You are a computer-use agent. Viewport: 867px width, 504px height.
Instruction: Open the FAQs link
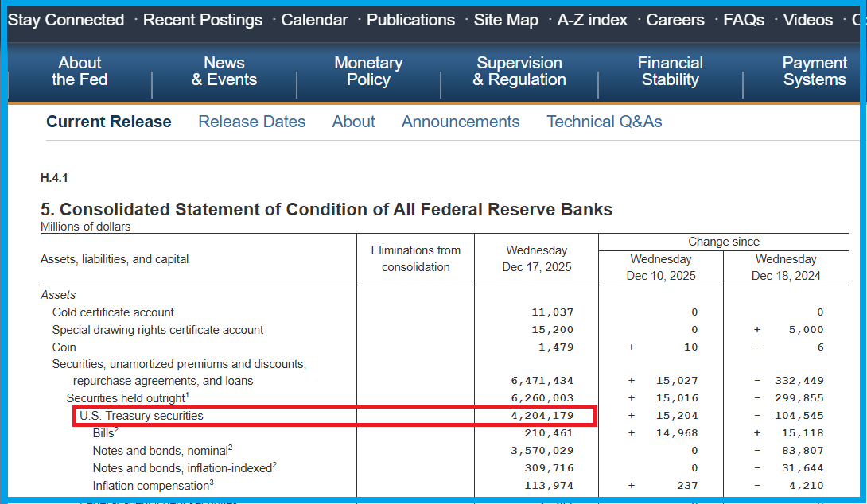pyautogui.click(x=744, y=20)
